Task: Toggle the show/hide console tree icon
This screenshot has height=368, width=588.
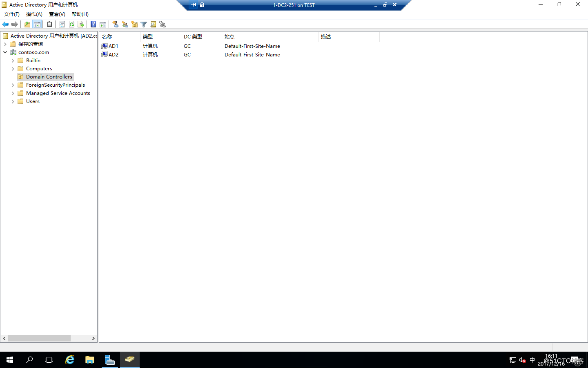Action: click(37, 25)
